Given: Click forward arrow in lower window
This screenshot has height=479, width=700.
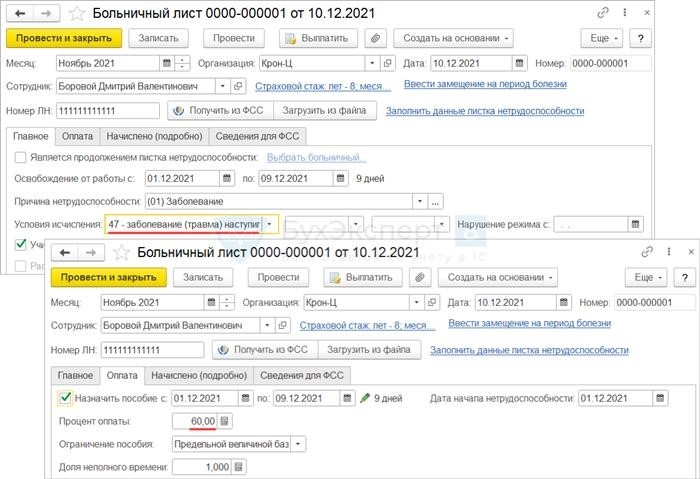Looking at the screenshot, I should click(x=91, y=253).
